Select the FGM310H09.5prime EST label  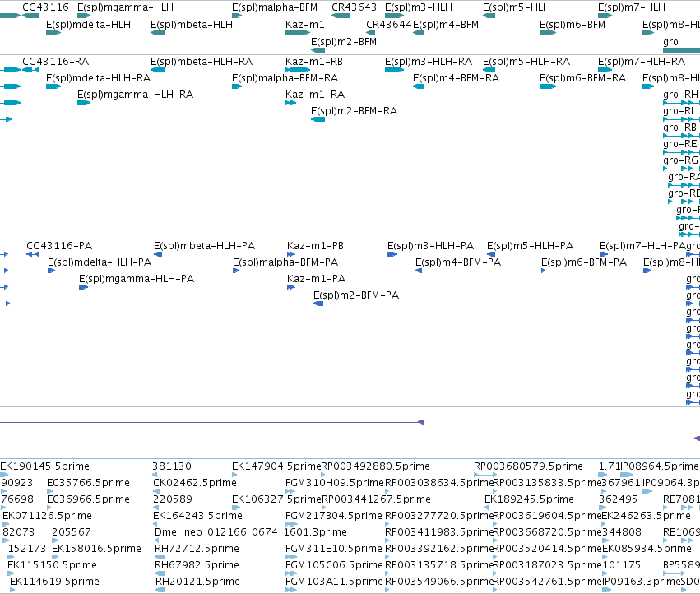[335, 483]
